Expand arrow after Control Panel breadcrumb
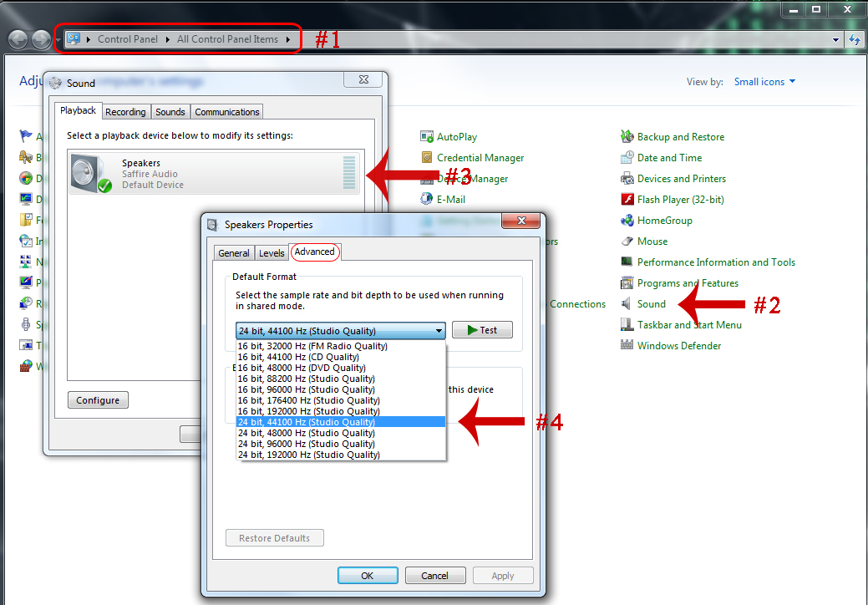This screenshot has width=868, height=605. (x=167, y=39)
